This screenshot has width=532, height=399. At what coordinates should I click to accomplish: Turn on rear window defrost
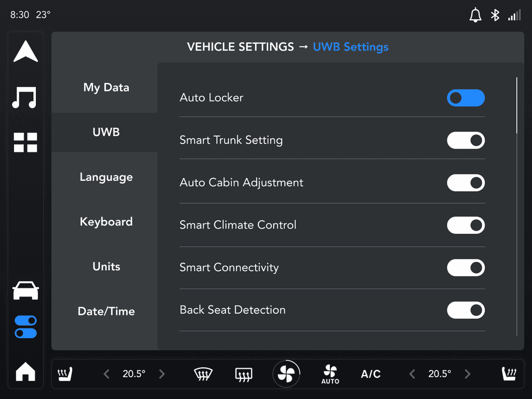[x=244, y=374]
